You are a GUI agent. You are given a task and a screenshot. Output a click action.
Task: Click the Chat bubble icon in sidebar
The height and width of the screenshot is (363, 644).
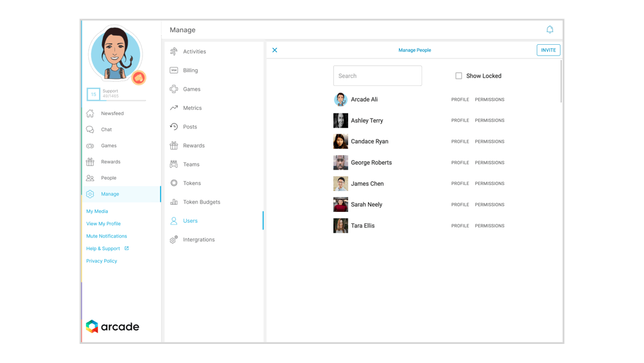(x=90, y=130)
